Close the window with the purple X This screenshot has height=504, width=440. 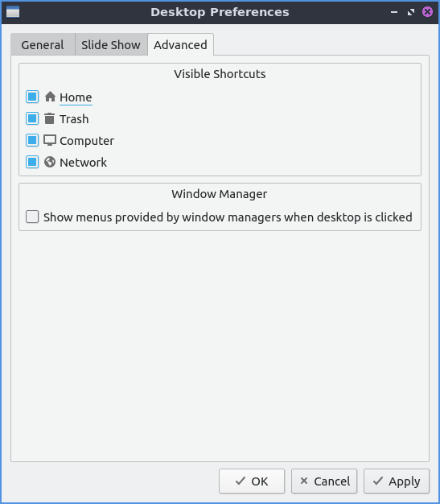[427, 12]
